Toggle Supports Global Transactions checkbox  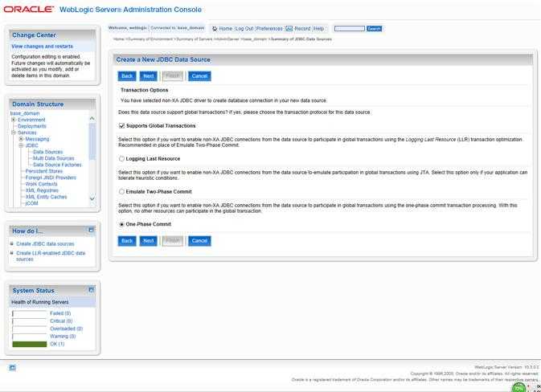click(121, 126)
